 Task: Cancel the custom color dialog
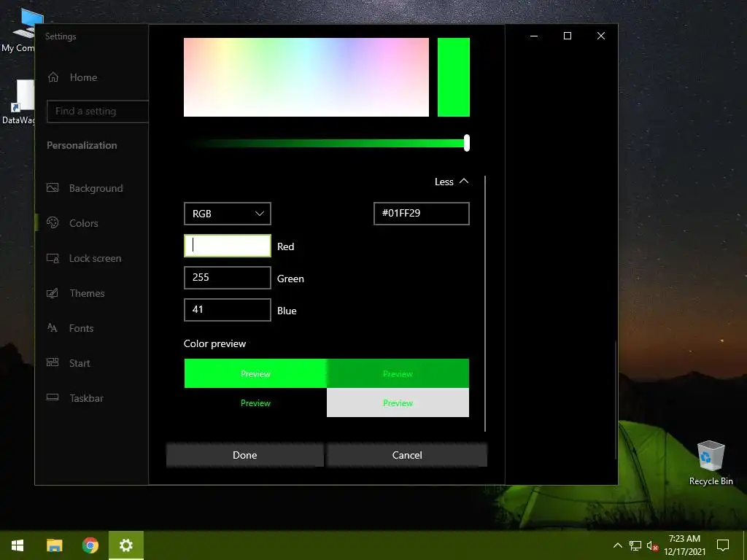[x=407, y=455]
